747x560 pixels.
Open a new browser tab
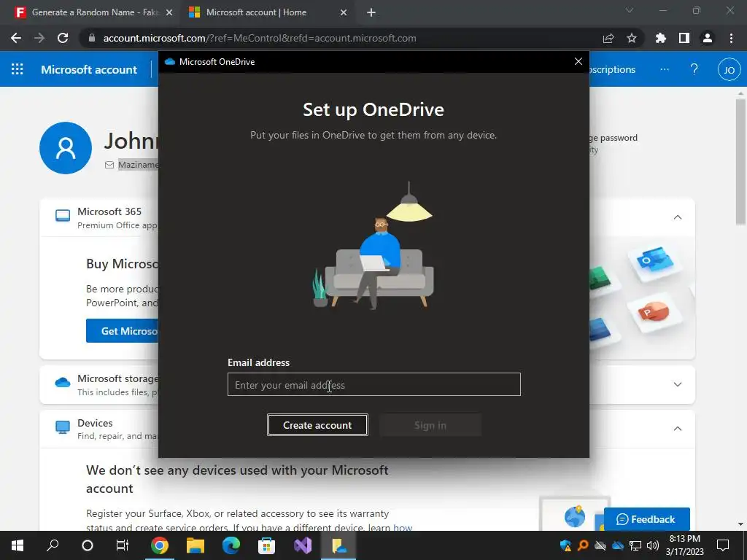[x=371, y=13]
